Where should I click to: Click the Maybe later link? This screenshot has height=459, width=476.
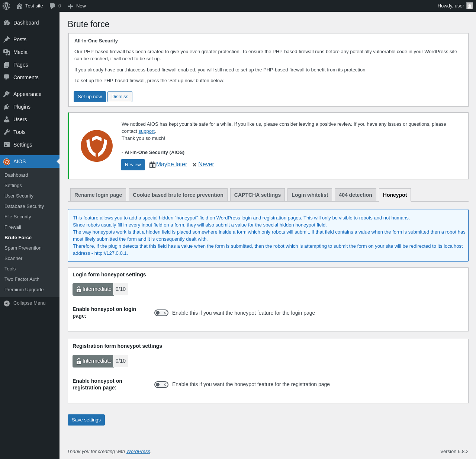(x=171, y=164)
